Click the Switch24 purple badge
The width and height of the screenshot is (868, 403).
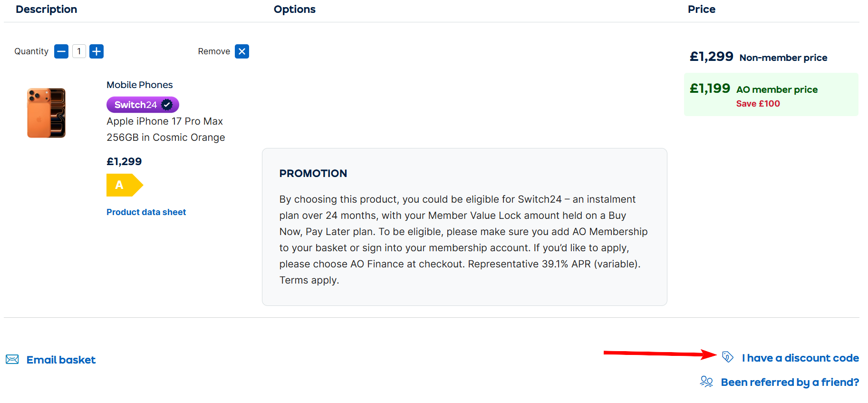click(x=143, y=105)
